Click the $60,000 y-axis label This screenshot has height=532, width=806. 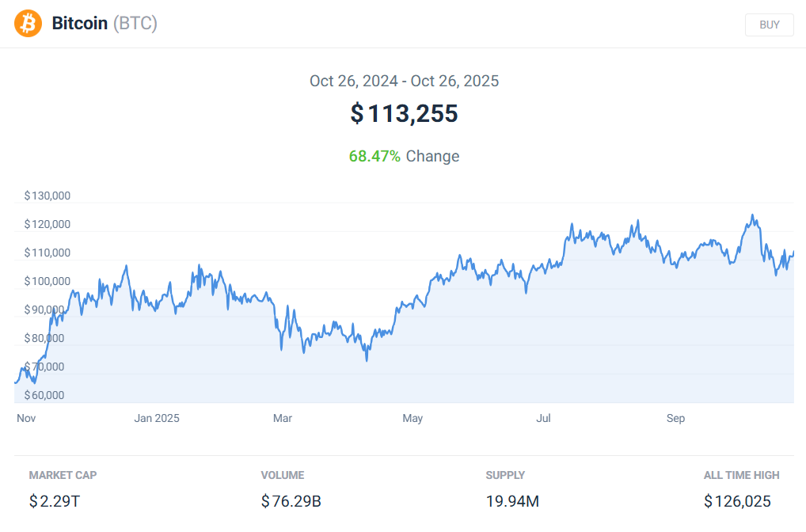click(x=44, y=395)
